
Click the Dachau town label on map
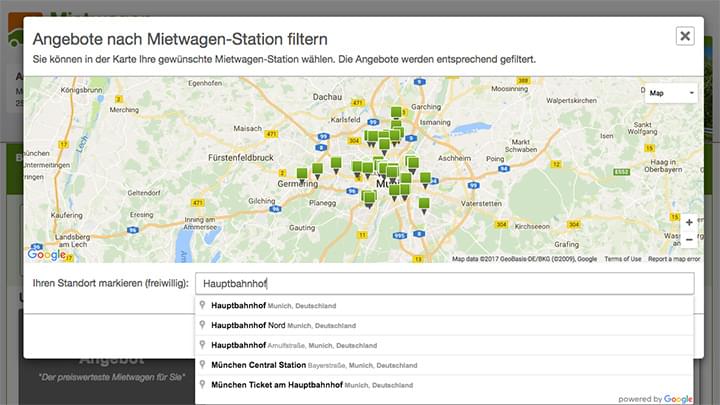pos(327,97)
